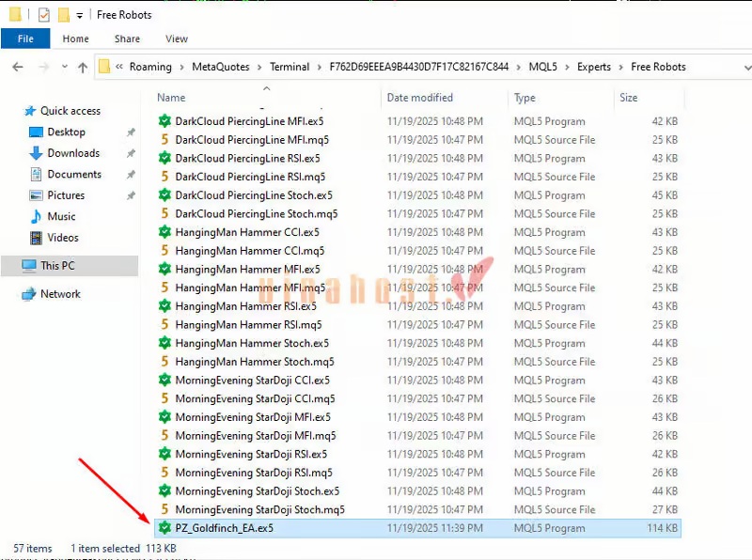Navigate to Experts in address bar
Image resolution: width=752 pixels, height=560 pixels.
pos(594,67)
